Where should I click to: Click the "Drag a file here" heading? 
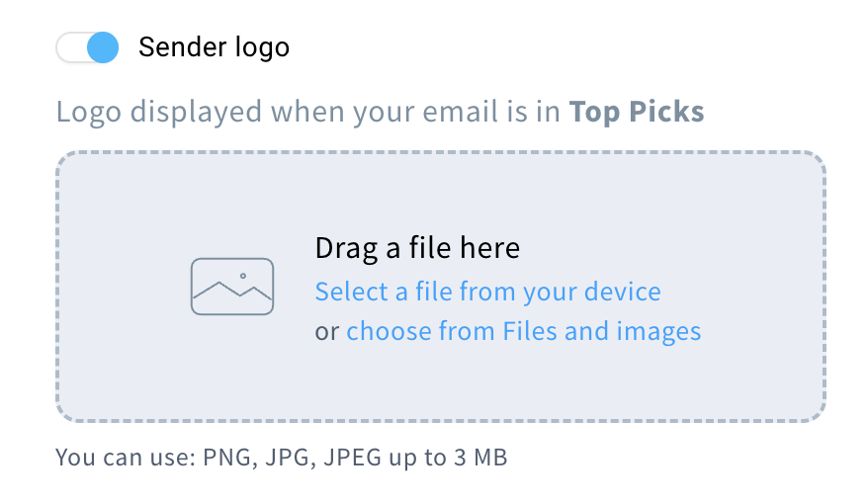pos(417,247)
